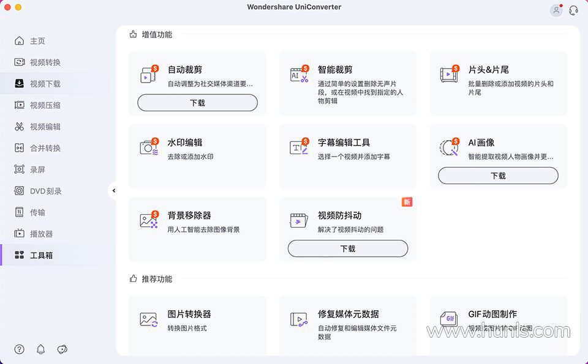Image resolution: width=588 pixels, height=364 pixels.
Task: Go to 主页 in sidebar
Action: coord(37,41)
